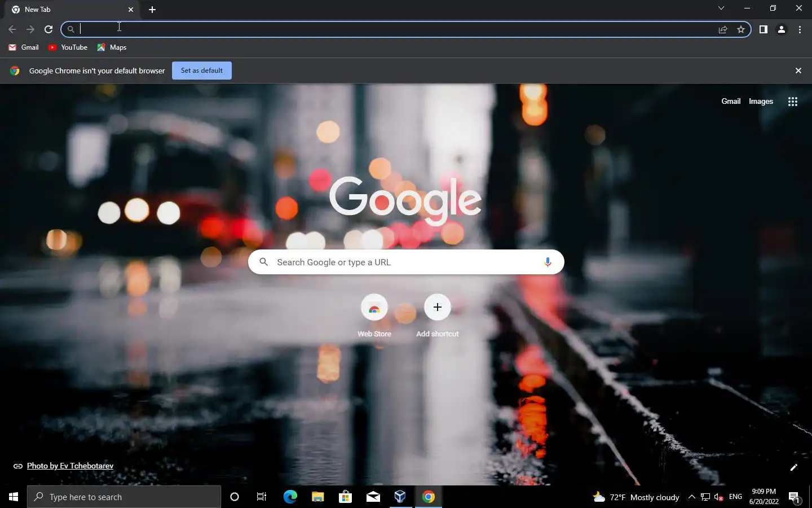Click Set as default button
The width and height of the screenshot is (812, 508).
(202, 71)
